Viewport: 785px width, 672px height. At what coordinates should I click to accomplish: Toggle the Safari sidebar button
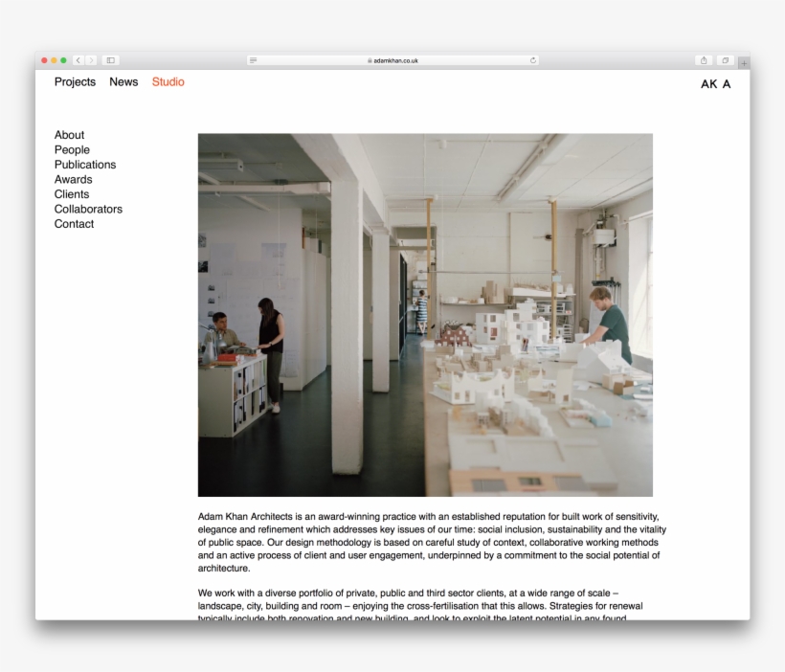[110, 60]
